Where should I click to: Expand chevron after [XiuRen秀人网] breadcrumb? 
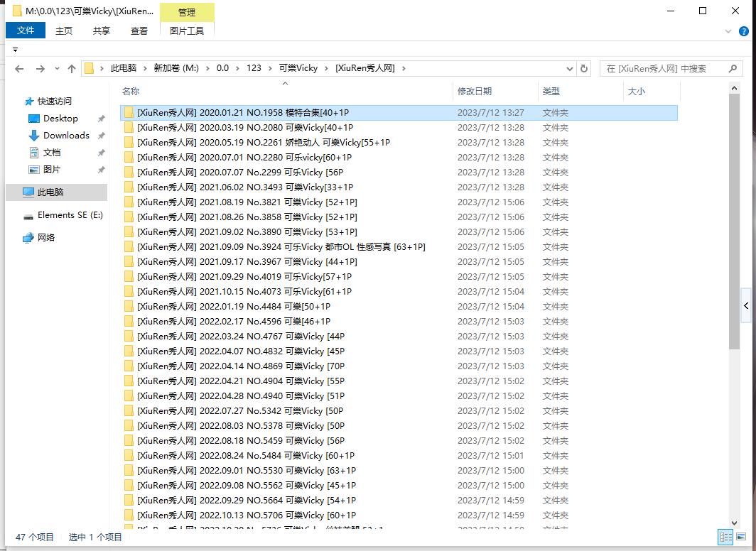coord(404,68)
